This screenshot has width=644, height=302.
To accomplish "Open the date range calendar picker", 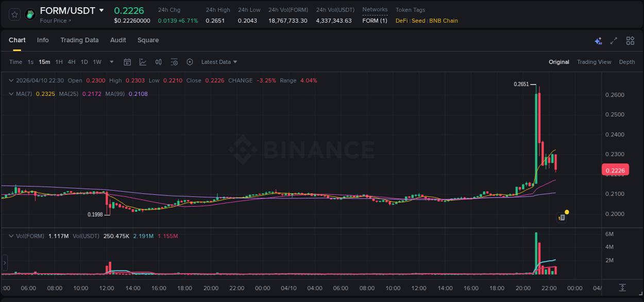I will pos(127,62).
